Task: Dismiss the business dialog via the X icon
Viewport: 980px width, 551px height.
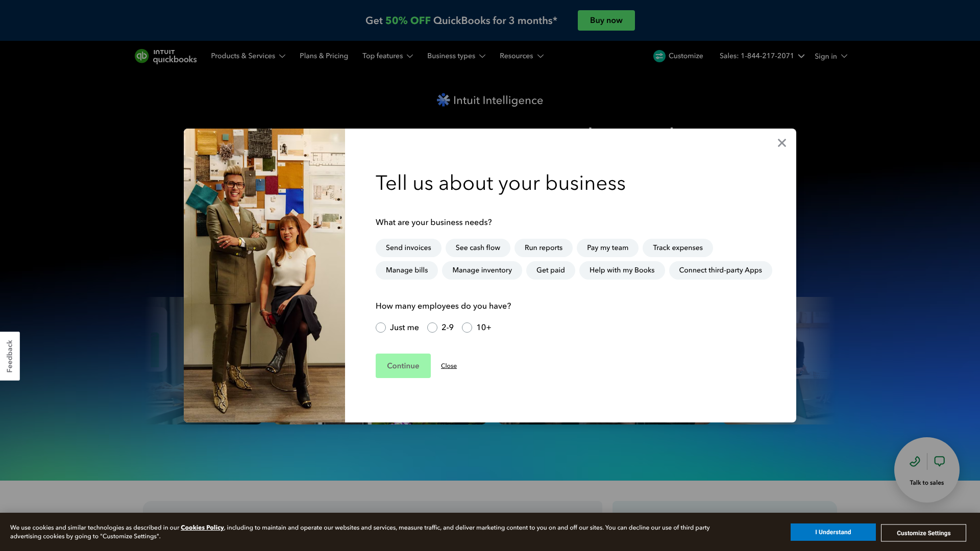Action: click(x=781, y=143)
